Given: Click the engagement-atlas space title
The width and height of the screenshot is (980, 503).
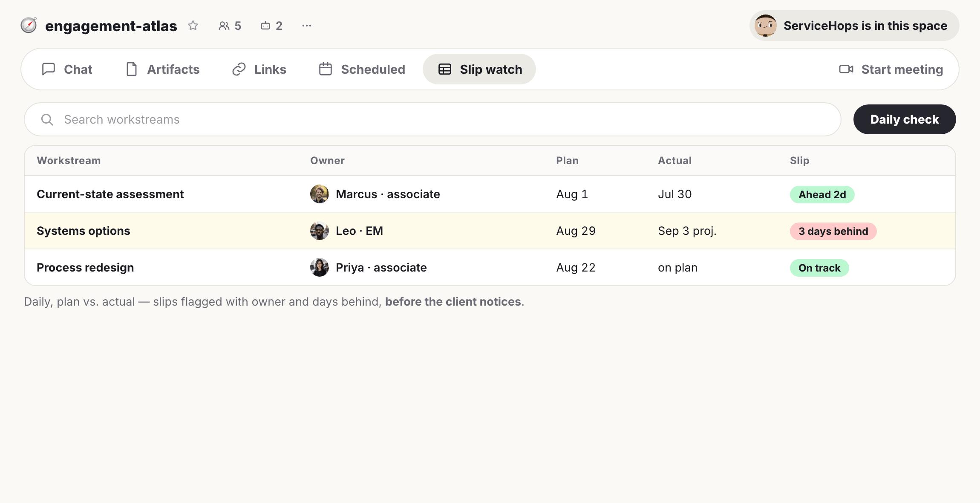Looking at the screenshot, I should [111, 26].
